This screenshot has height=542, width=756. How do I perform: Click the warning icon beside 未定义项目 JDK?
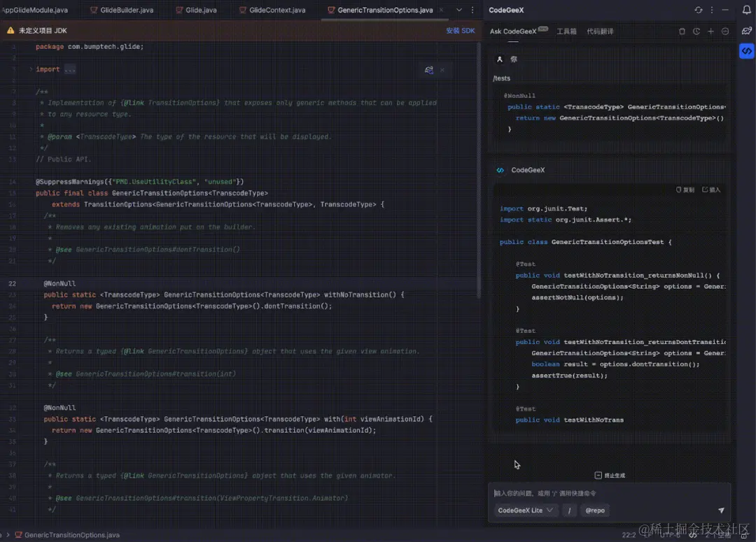click(10, 30)
